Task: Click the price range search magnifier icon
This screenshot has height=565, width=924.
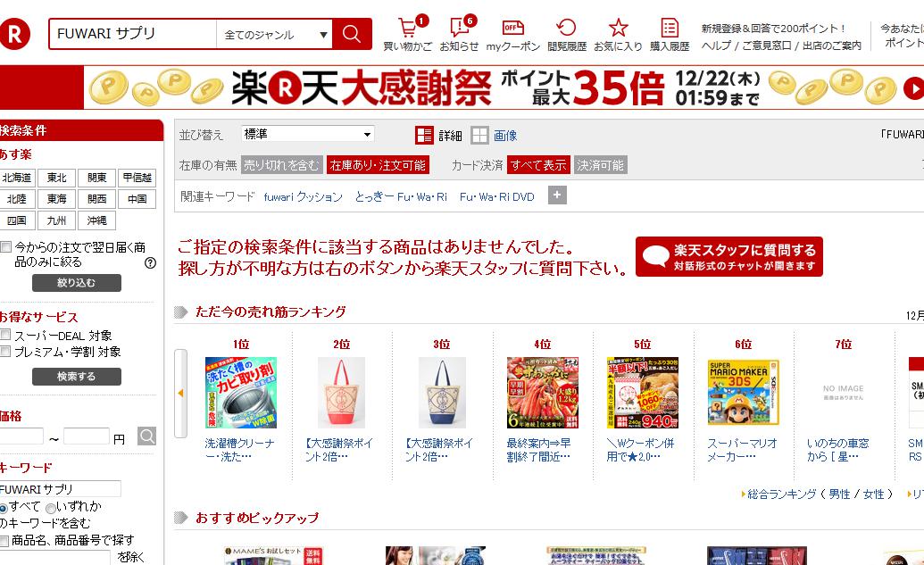Action: (x=146, y=436)
